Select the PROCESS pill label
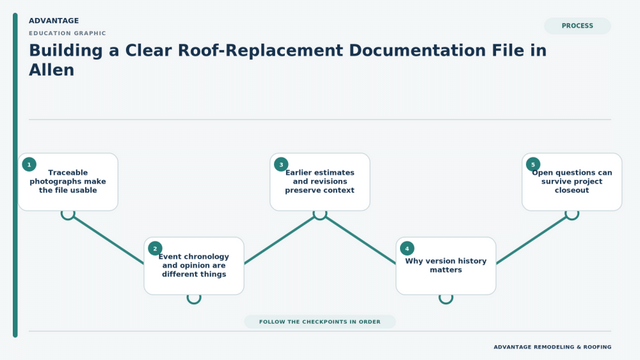The width and height of the screenshot is (640, 360). coord(578,26)
